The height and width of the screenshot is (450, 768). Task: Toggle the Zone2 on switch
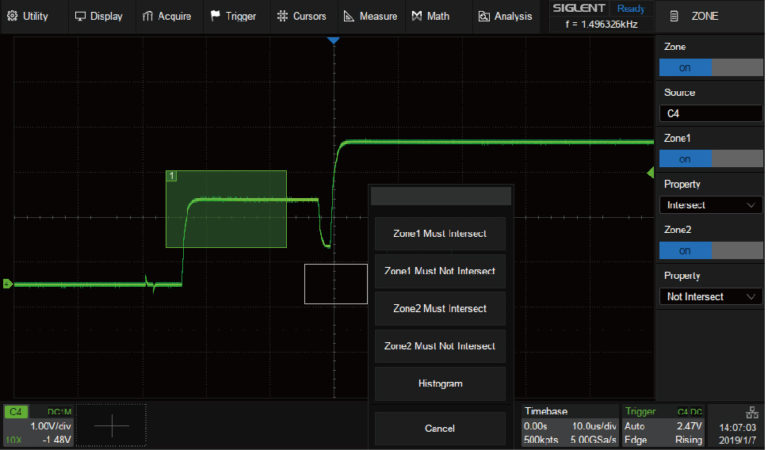710,250
